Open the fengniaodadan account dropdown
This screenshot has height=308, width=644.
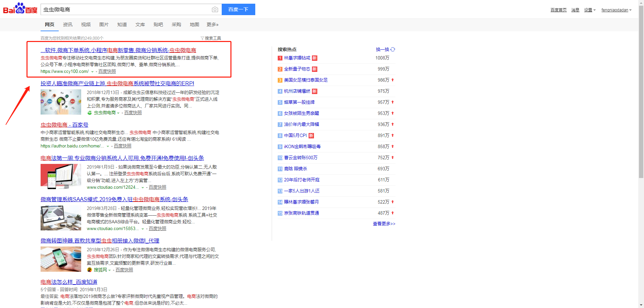pos(616,10)
